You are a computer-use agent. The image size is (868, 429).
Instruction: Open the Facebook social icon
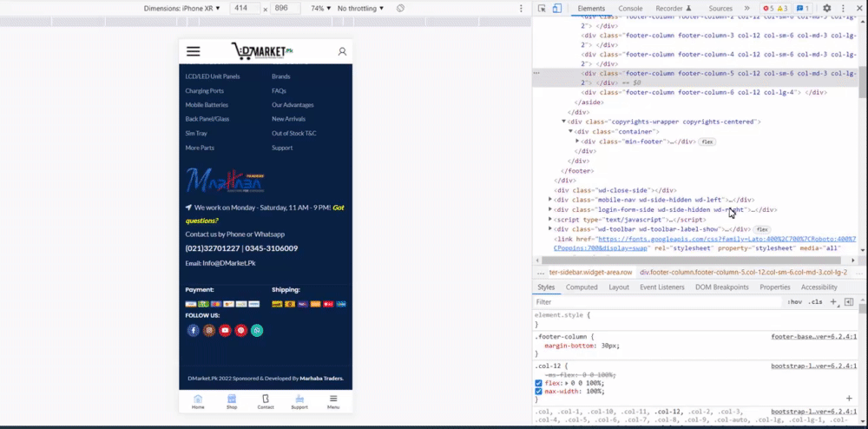193,331
